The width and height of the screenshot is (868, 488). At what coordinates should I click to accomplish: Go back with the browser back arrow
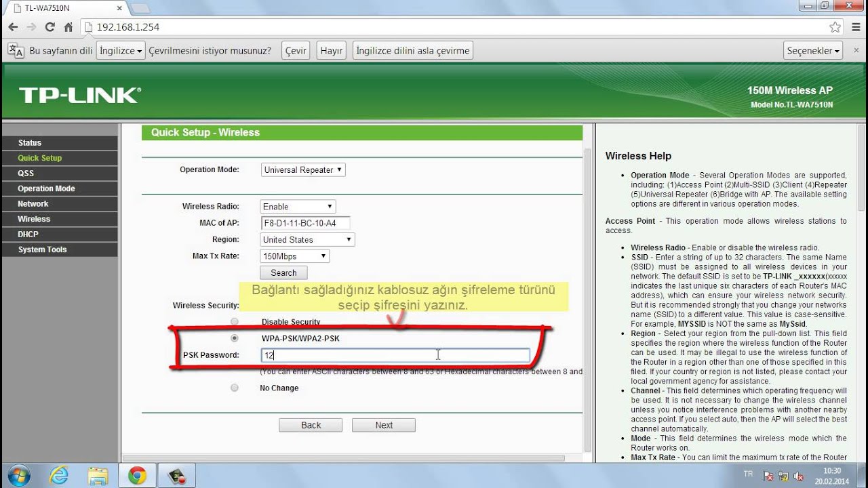[x=13, y=27]
